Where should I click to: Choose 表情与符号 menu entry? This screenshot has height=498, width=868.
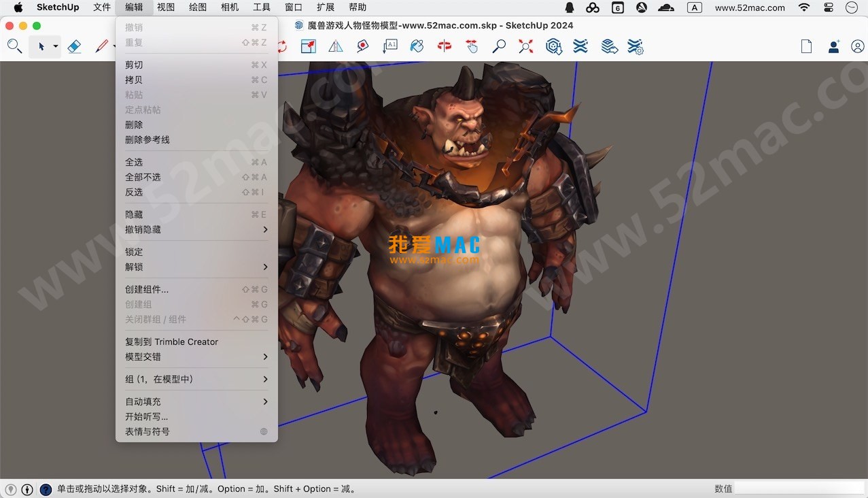pyautogui.click(x=196, y=431)
